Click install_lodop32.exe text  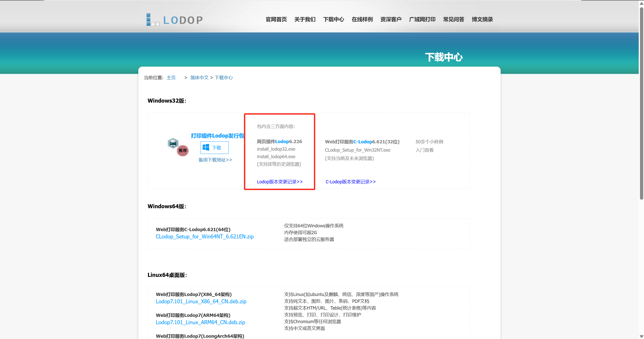pyautogui.click(x=276, y=149)
